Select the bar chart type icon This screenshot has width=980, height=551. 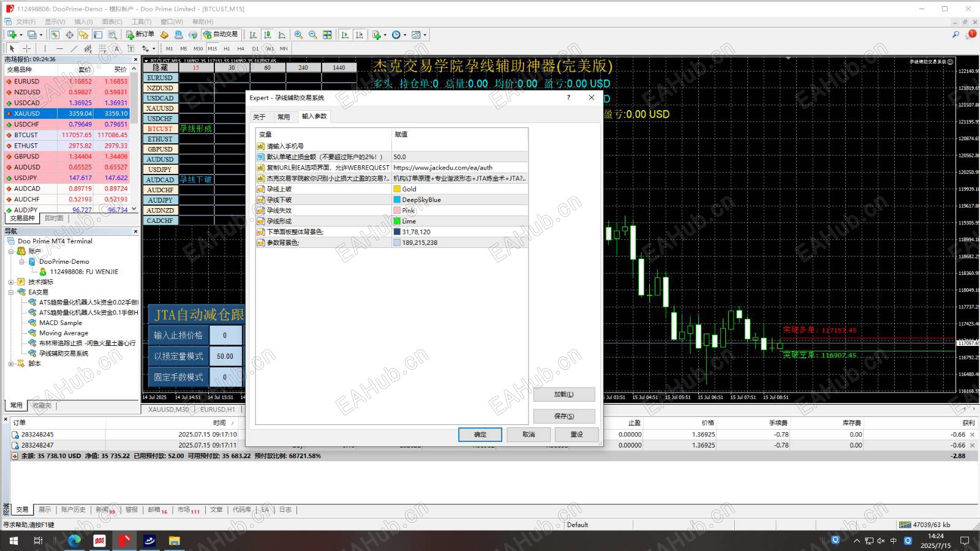253,35
